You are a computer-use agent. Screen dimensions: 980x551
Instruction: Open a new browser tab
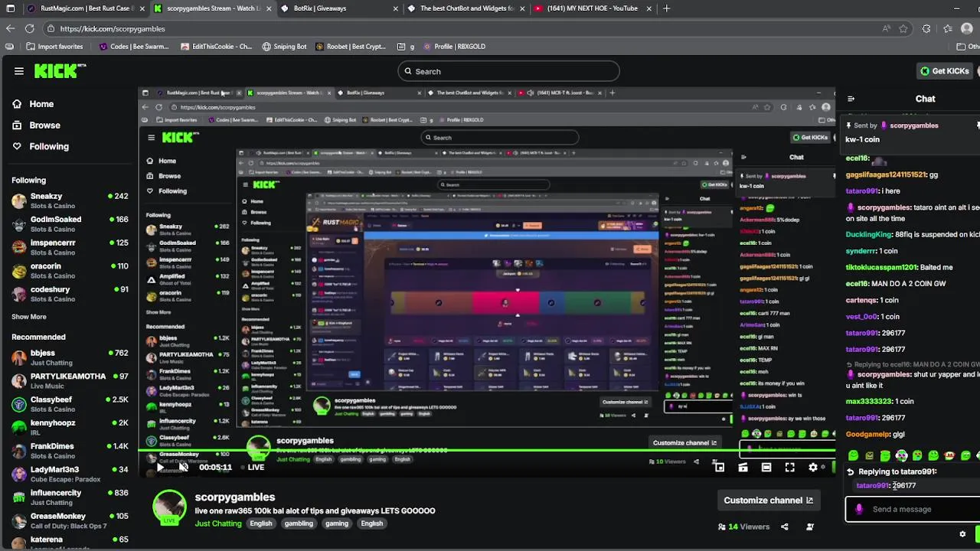(x=667, y=8)
